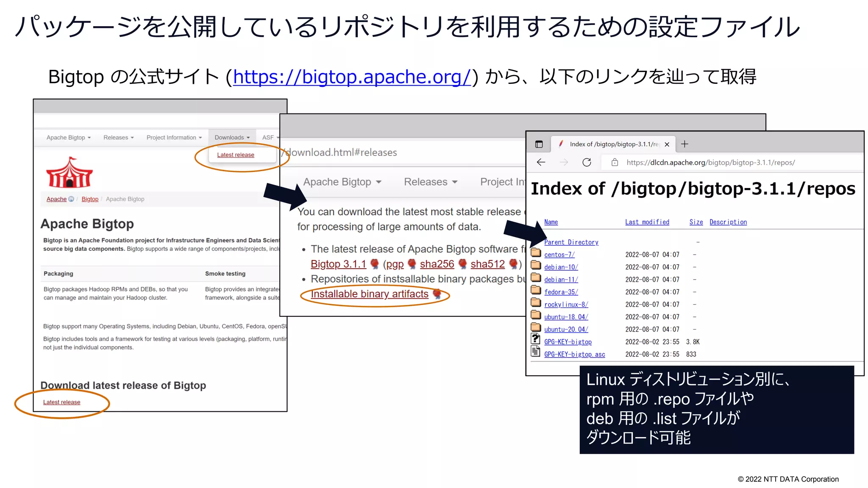Open the https://bigtop.apache.org/ link

coord(352,77)
